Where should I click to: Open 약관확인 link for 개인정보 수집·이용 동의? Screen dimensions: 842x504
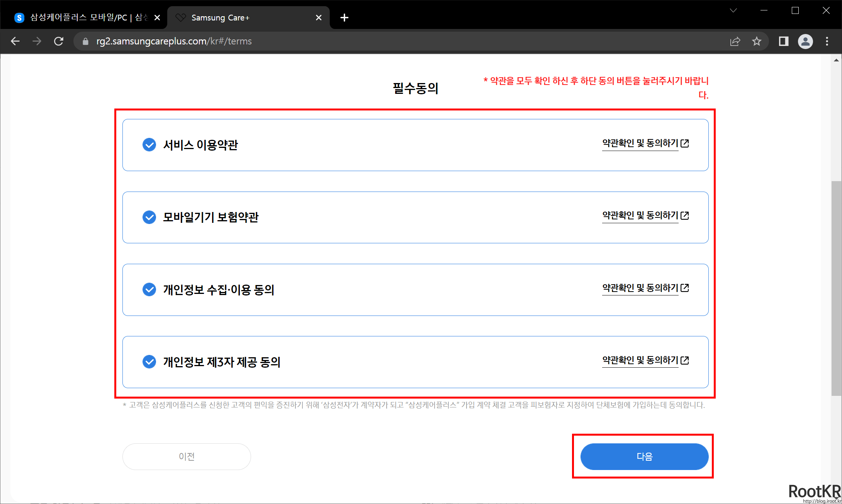click(640, 288)
